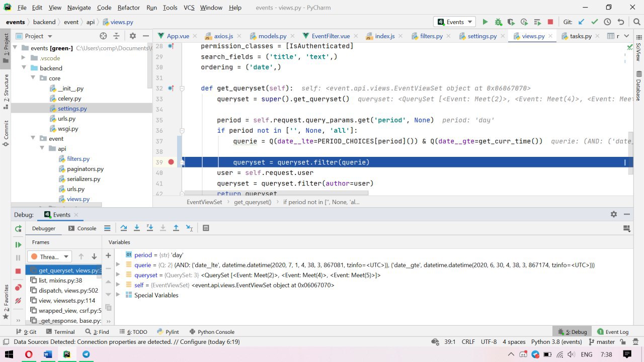Open the Git history clock icon
Screen dimensions: 644x362
(x=607, y=22)
